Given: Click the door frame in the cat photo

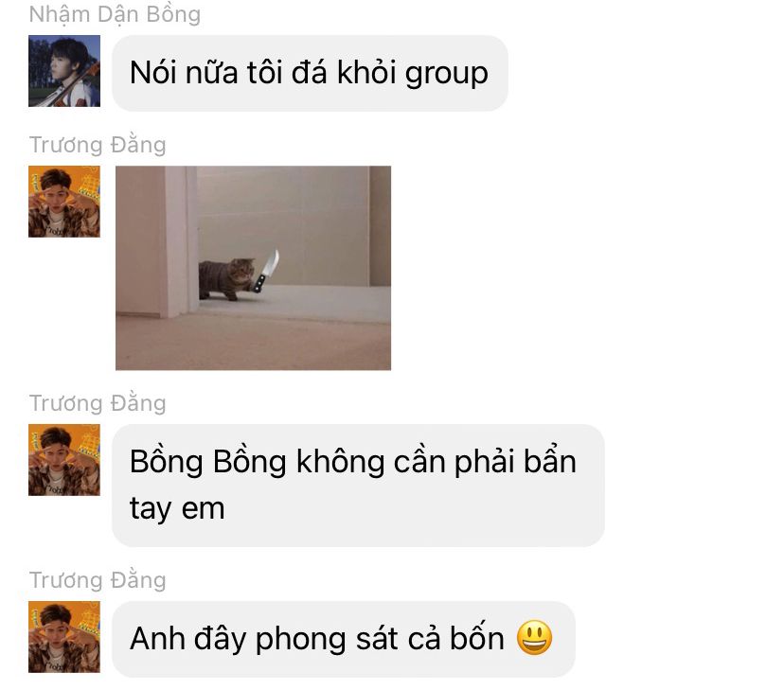Looking at the screenshot, I should (179, 241).
